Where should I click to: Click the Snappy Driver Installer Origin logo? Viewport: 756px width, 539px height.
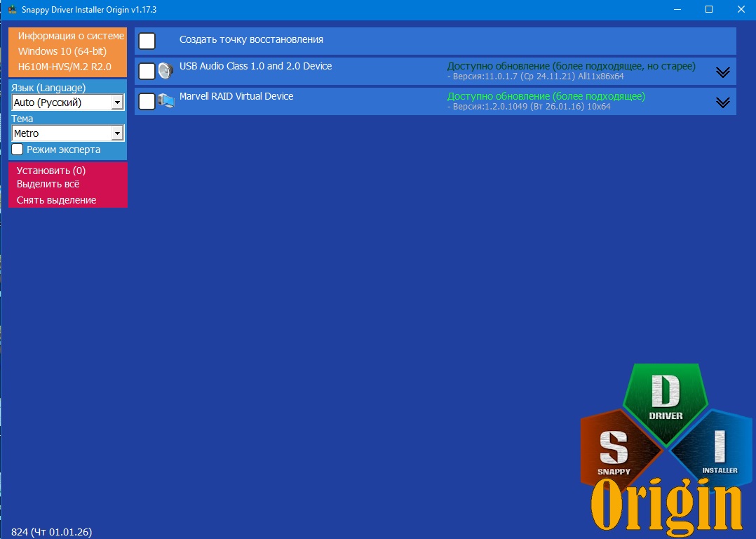[667, 450]
